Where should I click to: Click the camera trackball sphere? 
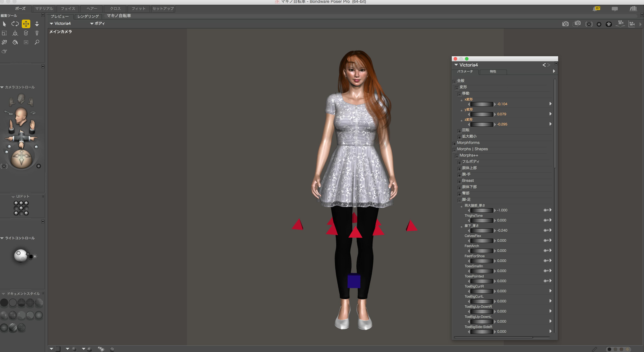click(21, 158)
